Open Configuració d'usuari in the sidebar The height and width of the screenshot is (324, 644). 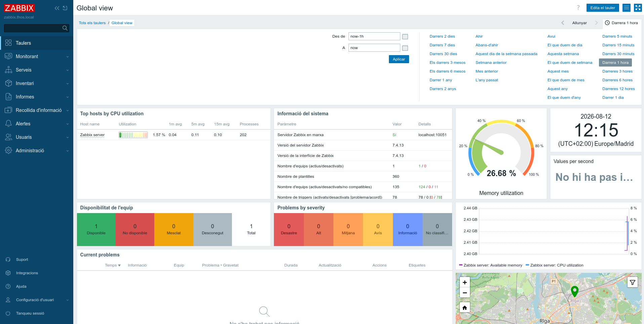(x=37, y=300)
